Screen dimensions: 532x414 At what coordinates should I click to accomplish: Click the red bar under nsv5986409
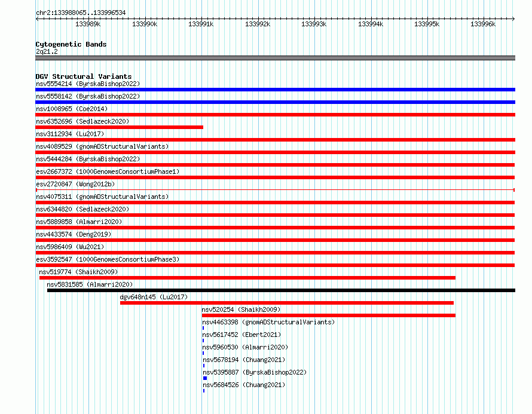pyautogui.click(x=275, y=253)
